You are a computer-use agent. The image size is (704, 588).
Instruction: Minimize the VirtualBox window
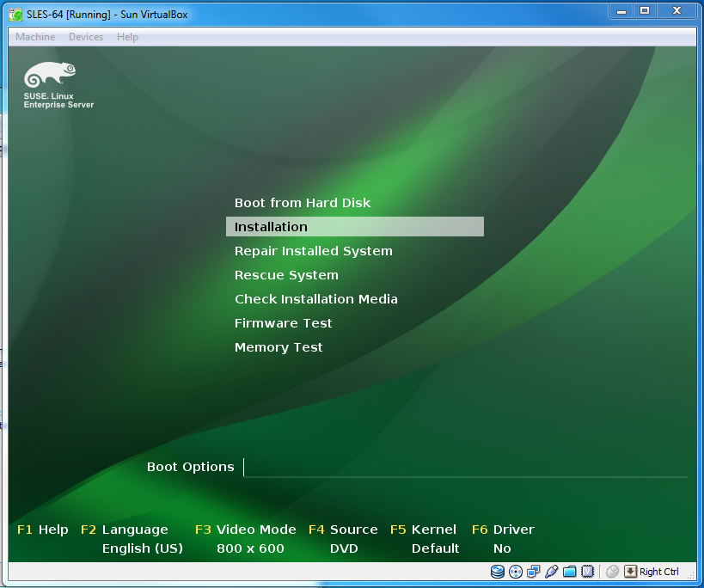621,11
